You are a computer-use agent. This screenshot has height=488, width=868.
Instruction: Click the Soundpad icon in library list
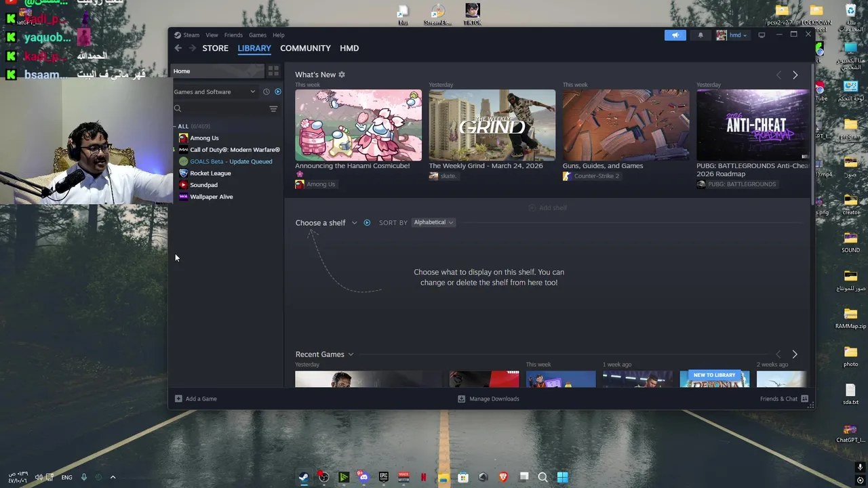pyautogui.click(x=183, y=185)
